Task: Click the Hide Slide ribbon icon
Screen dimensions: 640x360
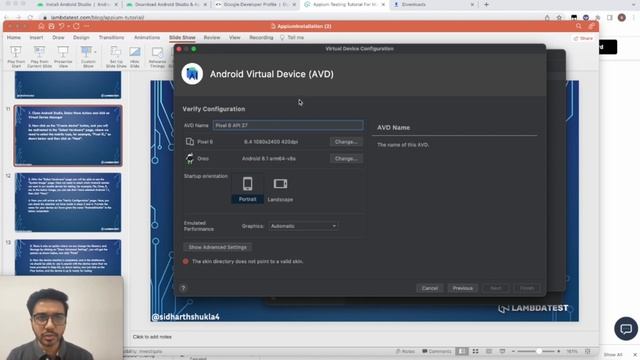Action: click(x=135, y=57)
